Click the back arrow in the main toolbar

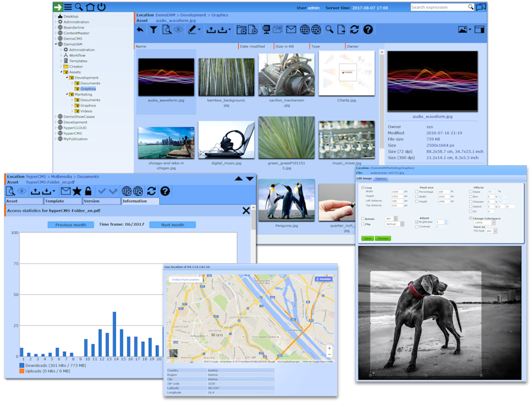[140, 30]
